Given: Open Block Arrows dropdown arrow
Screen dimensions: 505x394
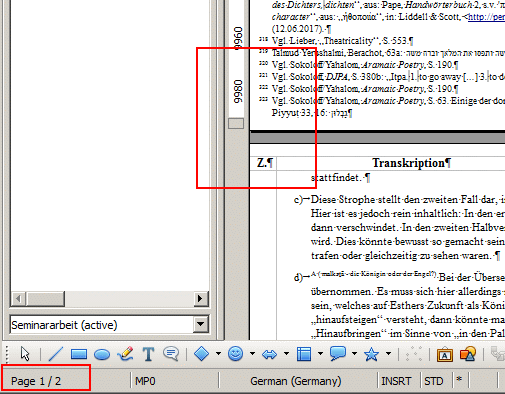Looking at the screenshot, I should 286,354.
